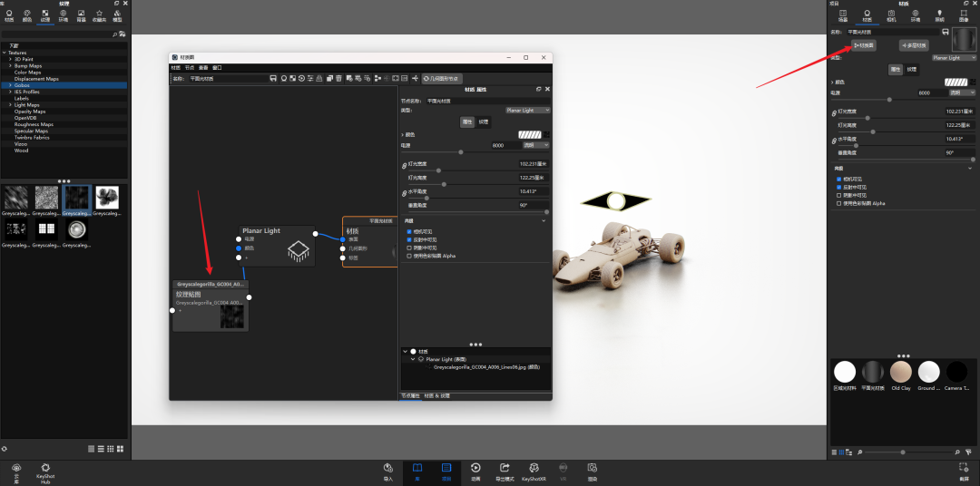This screenshot has height=486, width=980.
Task: Open the Models tab in library panel
Action: [117, 15]
